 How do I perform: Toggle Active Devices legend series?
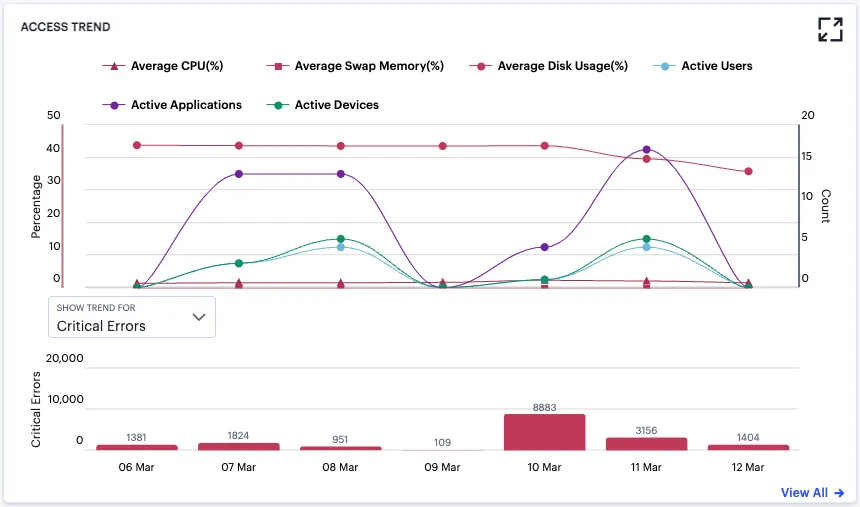tap(322, 105)
